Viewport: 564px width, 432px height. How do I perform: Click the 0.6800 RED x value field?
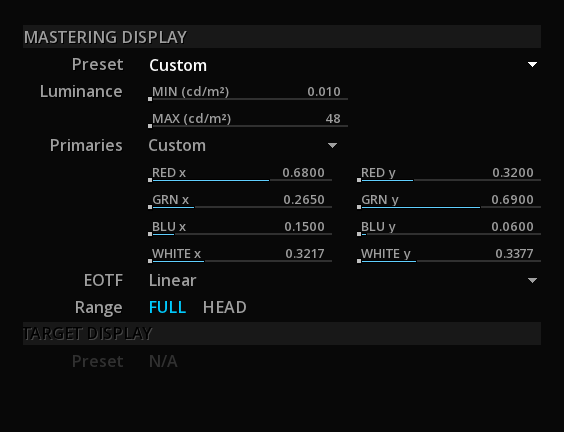304,173
